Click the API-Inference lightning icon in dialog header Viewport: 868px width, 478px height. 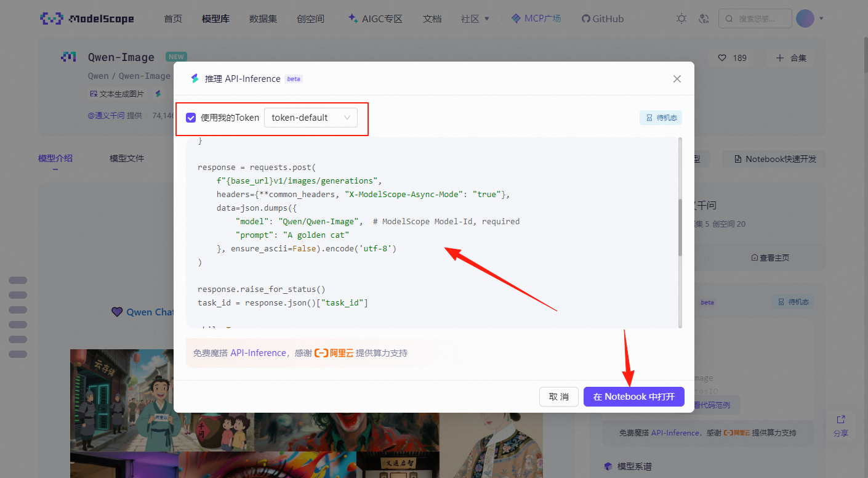point(195,79)
